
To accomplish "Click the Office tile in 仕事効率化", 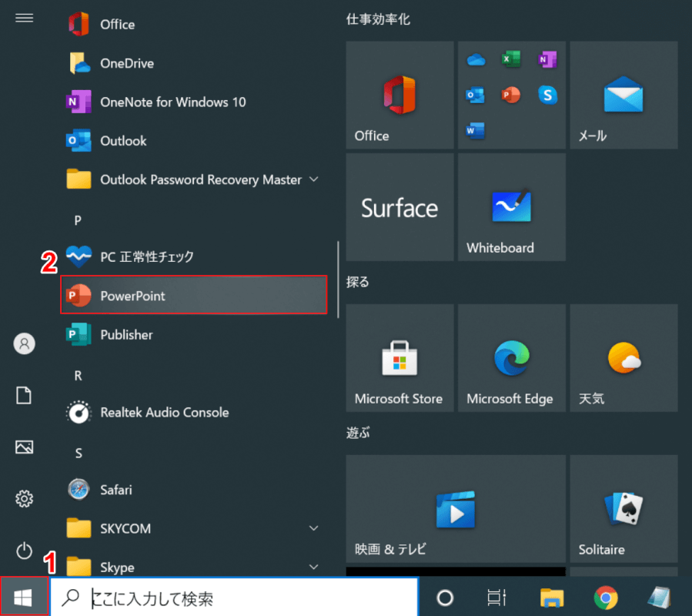I will (399, 95).
